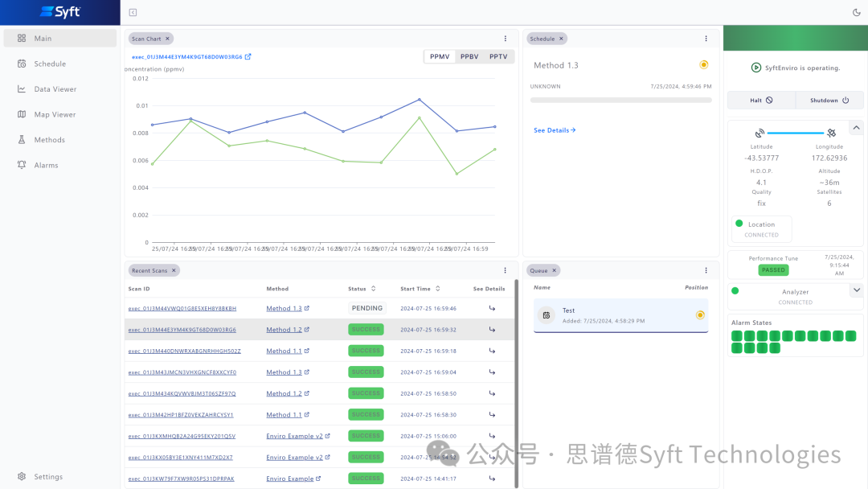Open the Method 1.2 link at 16:59:32

(x=287, y=330)
